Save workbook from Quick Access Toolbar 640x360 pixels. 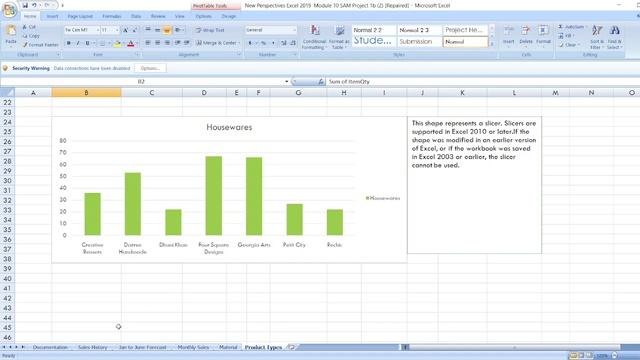click(25, 5)
